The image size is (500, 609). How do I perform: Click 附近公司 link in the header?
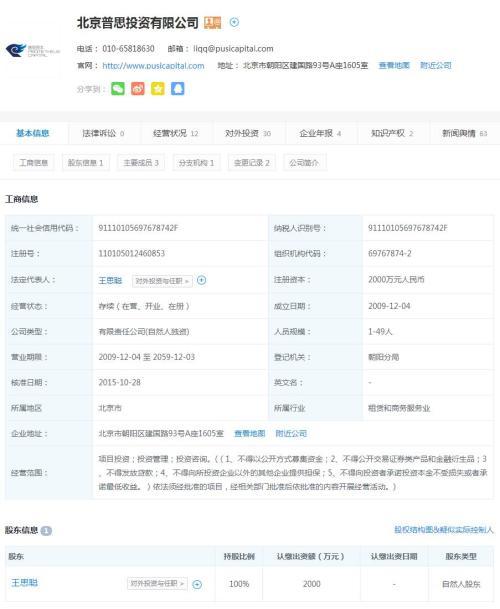click(x=436, y=65)
